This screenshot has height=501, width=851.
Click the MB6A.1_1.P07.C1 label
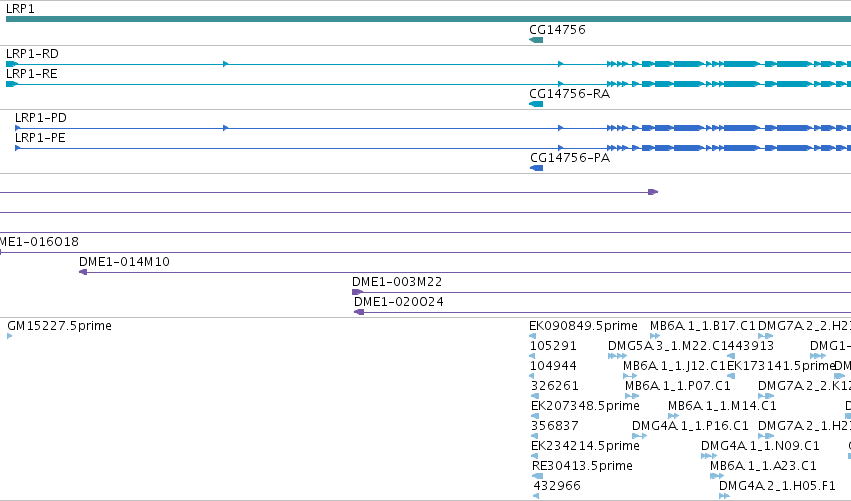tap(678, 386)
